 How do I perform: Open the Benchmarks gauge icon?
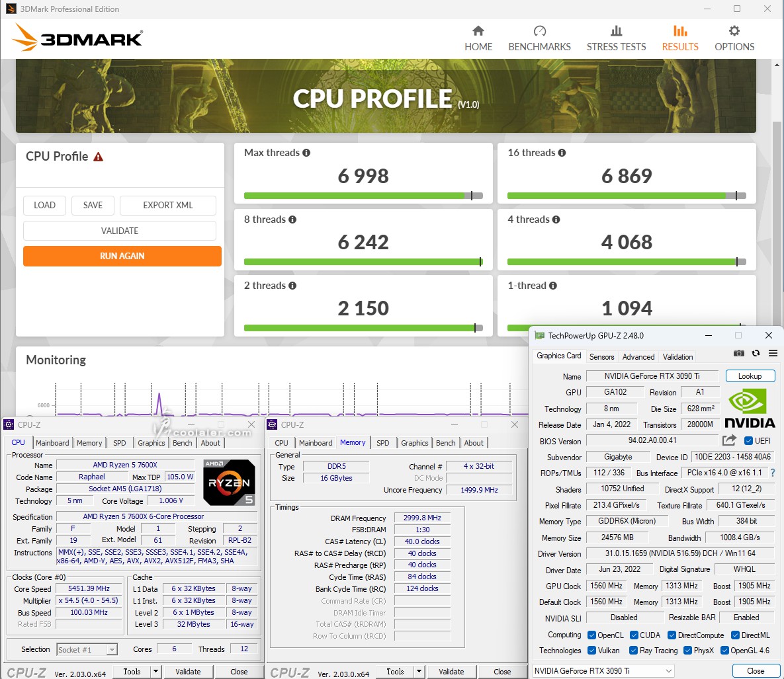click(539, 31)
